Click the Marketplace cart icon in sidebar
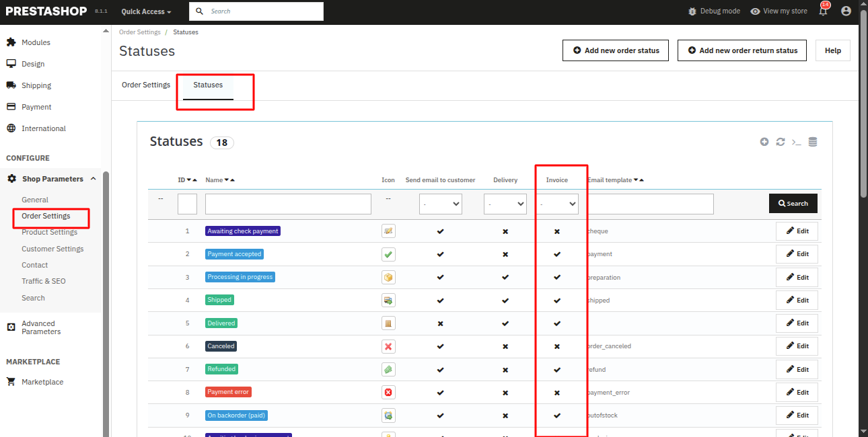 (11, 382)
